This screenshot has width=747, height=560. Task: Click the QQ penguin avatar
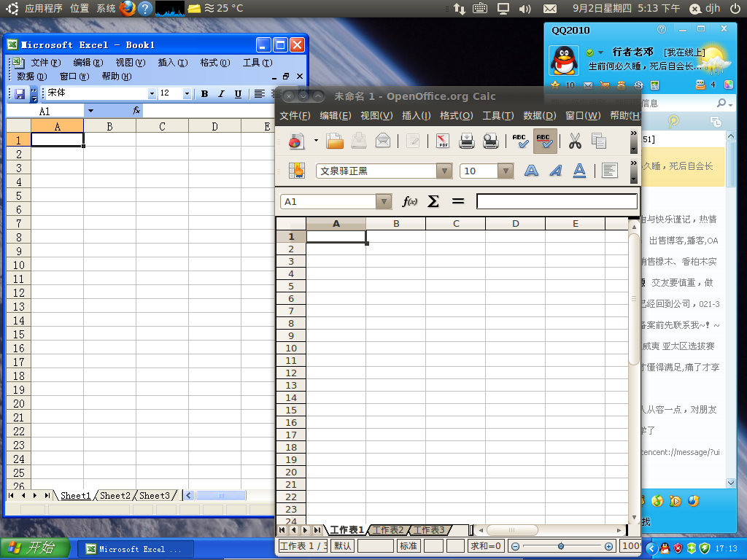564,61
